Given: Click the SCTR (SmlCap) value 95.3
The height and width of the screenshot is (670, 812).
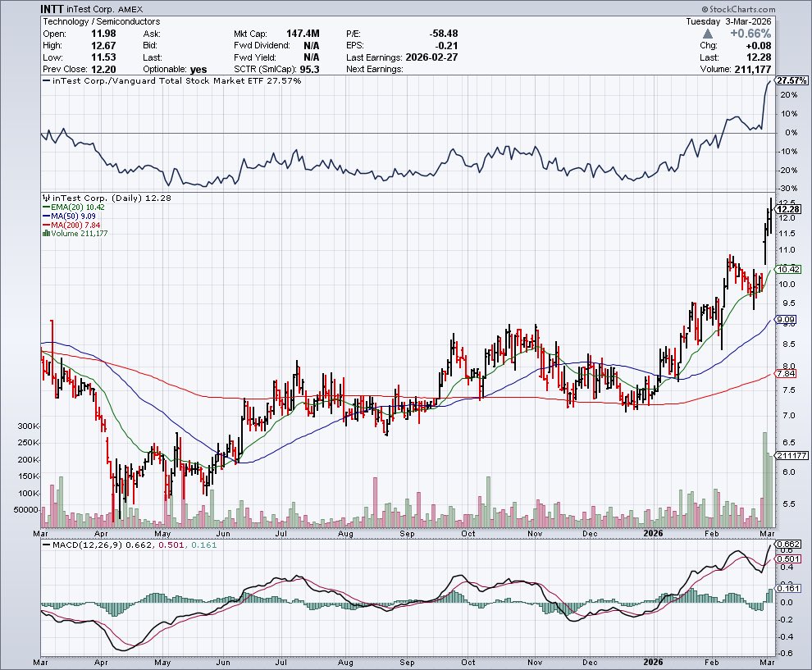Looking at the screenshot, I should pos(310,70).
